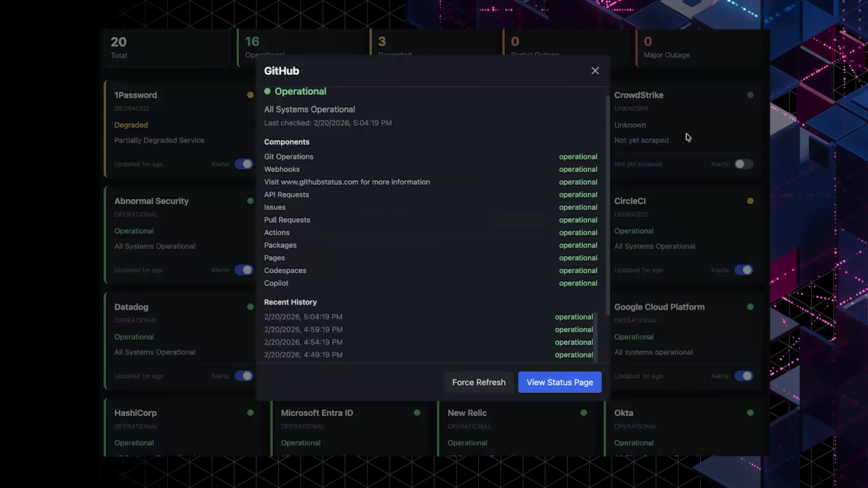Click 'Partially Degraded Service' on 1Password card

coord(159,141)
